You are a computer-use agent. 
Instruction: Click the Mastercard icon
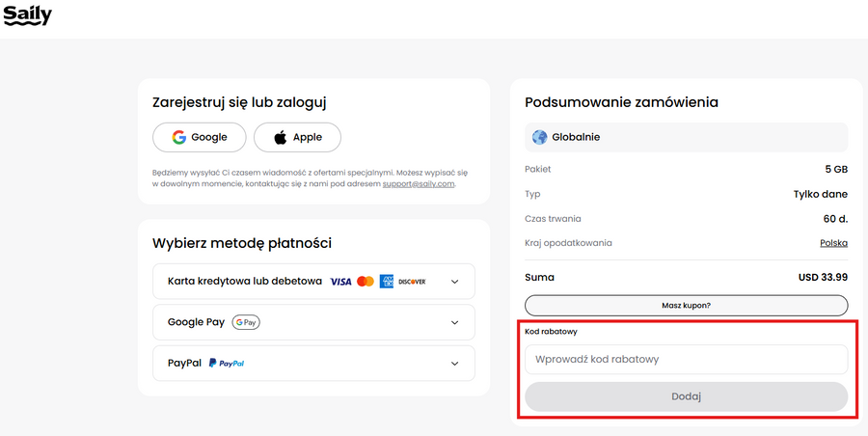coord(365,282)
